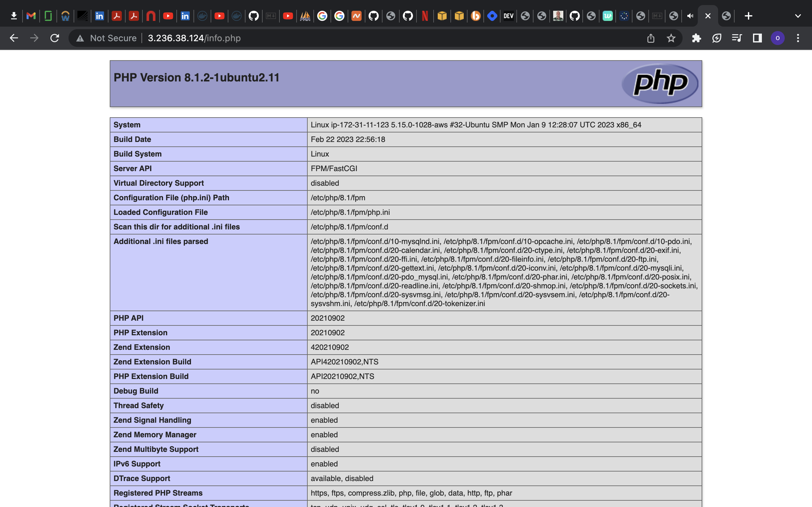The height and width of the screenshot is (507, 812).
Task: Expand the tab search chevron
Action: (798, 16)
